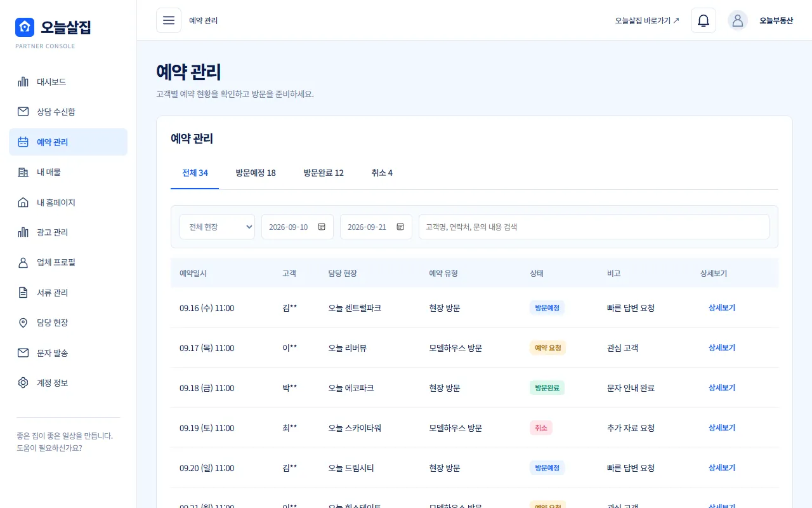Click the 예약일시 column header
Viewport: 812px width, 508px height.
pos(193,273)
